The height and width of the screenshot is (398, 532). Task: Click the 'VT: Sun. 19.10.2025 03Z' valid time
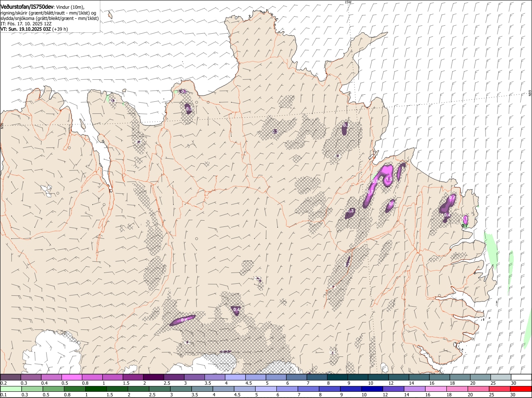pyautogui.click(x=26, y=29)
